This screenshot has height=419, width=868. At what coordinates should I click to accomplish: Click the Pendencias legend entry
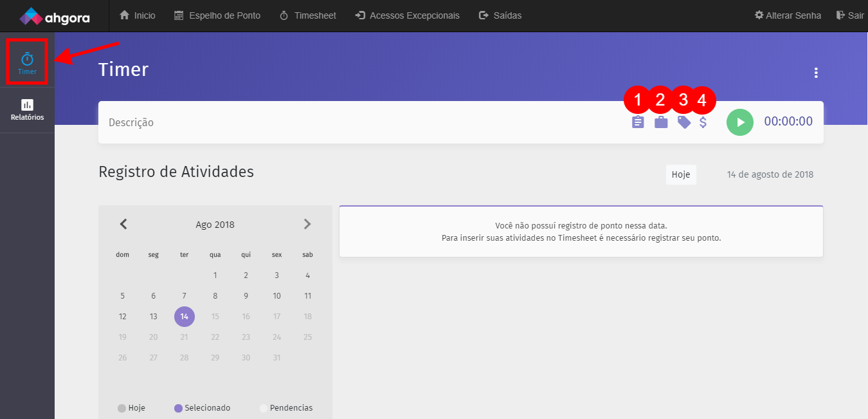[x=286, y=408]
